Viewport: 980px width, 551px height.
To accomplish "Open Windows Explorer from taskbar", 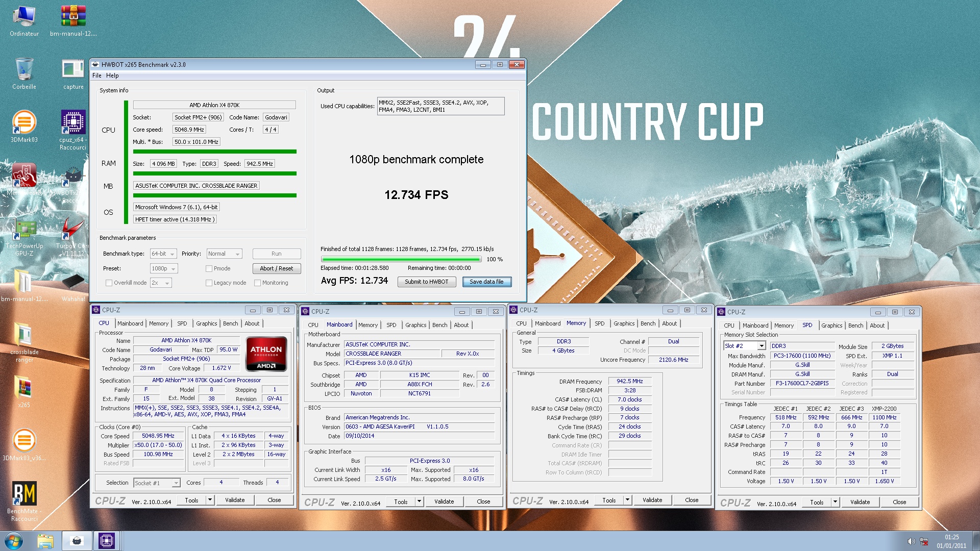I will click(45, 541).
